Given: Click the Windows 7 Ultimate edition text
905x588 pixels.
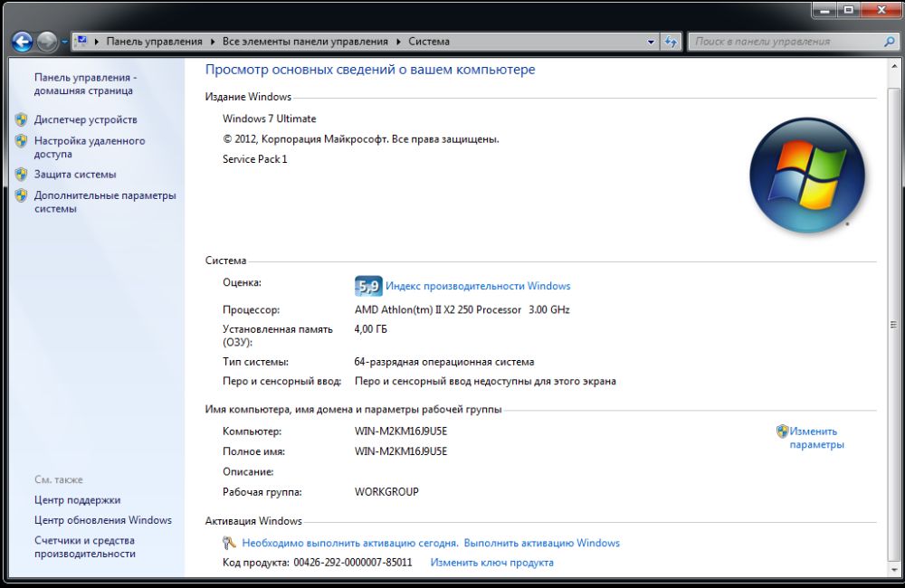Looking at the screenshot, I should point(270,119).
